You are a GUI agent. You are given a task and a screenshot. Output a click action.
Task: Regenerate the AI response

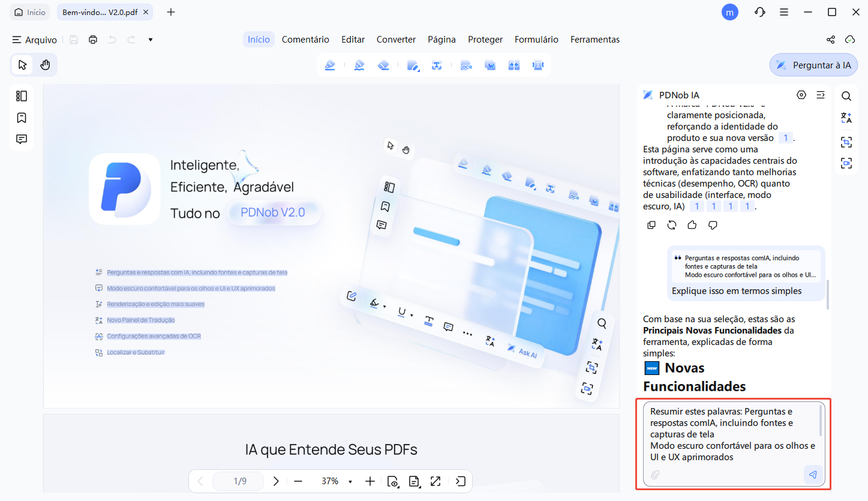pyautogui.click(x=672, y=225)
